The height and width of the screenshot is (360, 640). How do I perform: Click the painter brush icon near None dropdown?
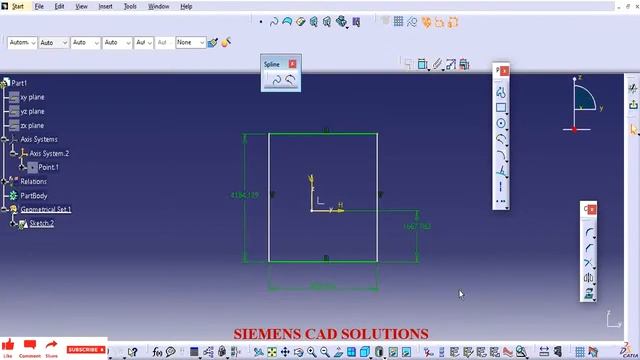tap(212, 42)
